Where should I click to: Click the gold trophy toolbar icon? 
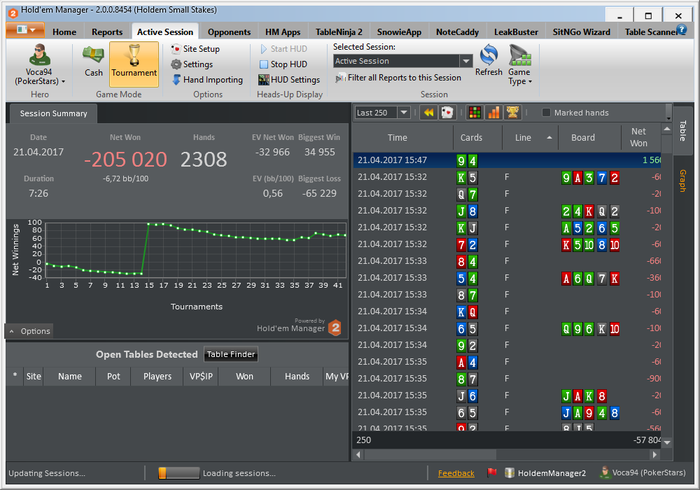click(x=512, y=113)
